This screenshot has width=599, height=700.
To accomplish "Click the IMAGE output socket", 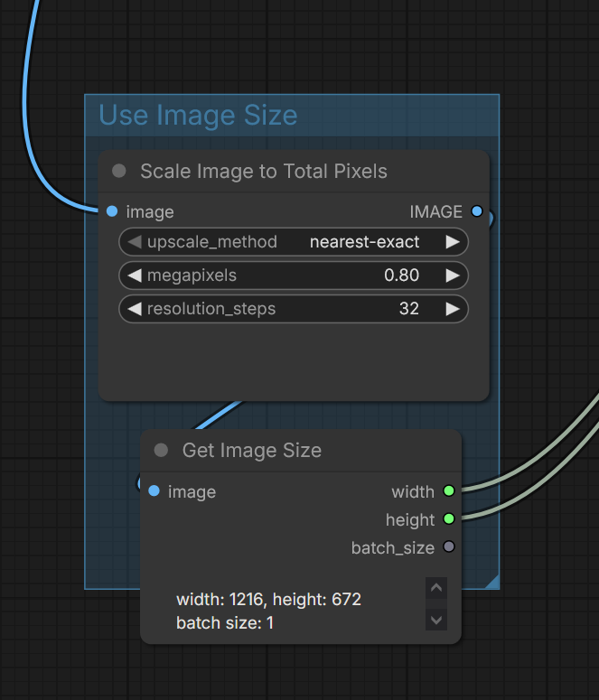I will [x=477, y=211].
